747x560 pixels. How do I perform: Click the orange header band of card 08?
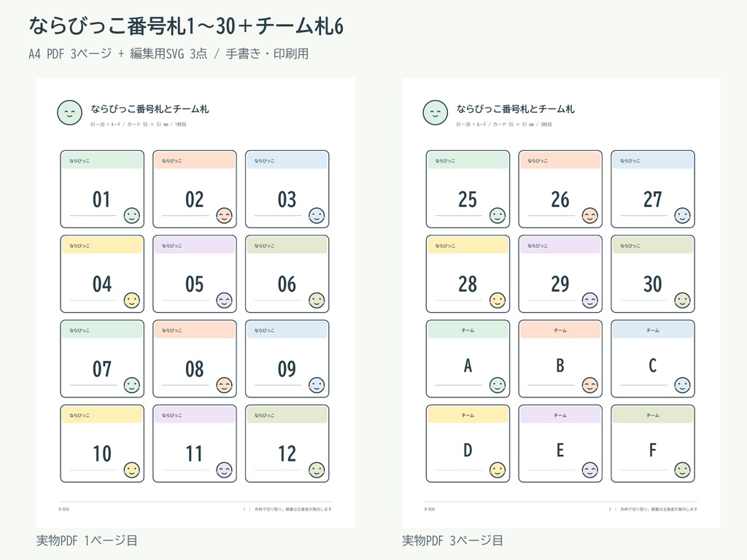point(195,330)
